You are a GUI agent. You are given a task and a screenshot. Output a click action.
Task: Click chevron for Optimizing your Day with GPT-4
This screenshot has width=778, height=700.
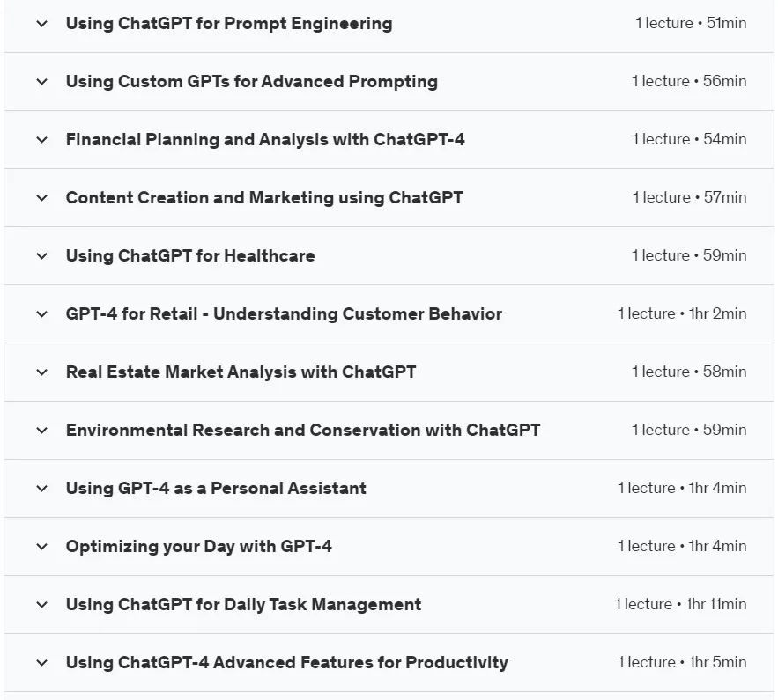[x=42, y=546]
